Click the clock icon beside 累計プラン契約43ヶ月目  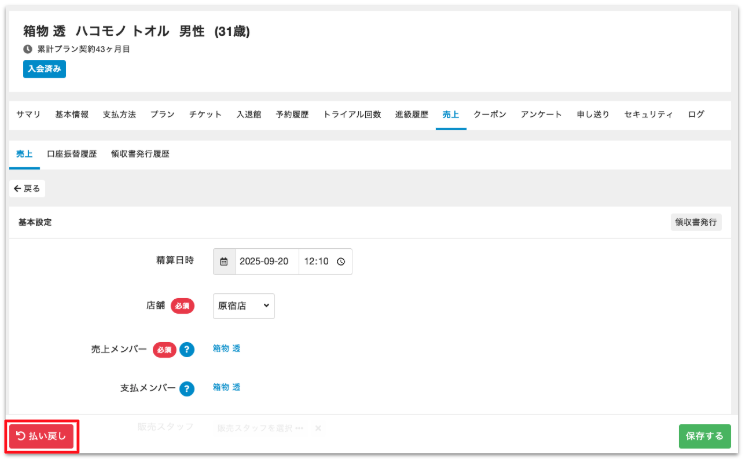pos(27,49)
